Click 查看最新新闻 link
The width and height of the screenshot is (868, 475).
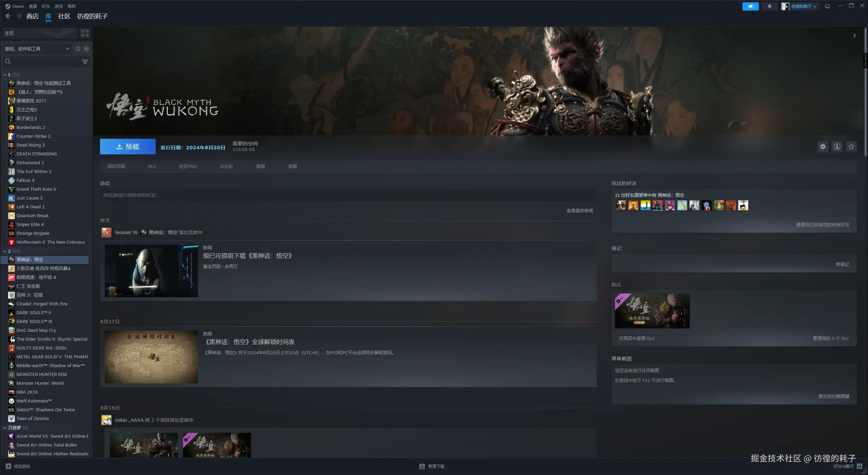click(580, 211)
